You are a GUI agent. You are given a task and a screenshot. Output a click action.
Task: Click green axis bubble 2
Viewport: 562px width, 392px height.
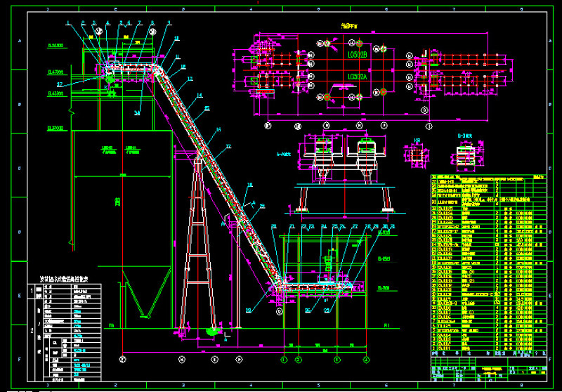point(298,360)
